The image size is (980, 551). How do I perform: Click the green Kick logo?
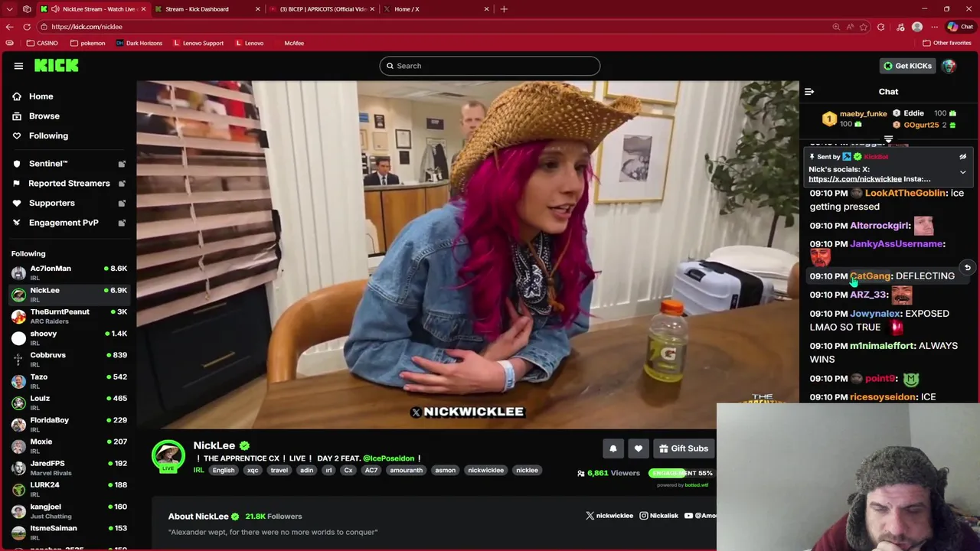56,66
